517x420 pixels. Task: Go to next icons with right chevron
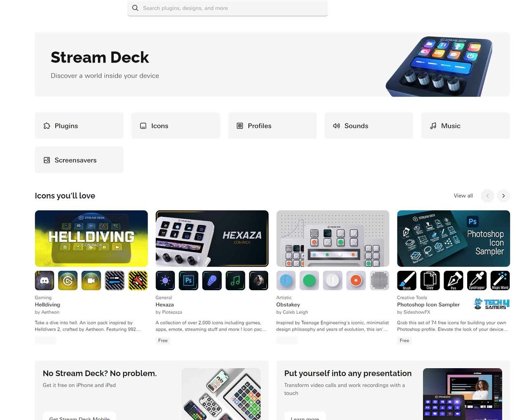pyautogui.click(x=503, y=196)
